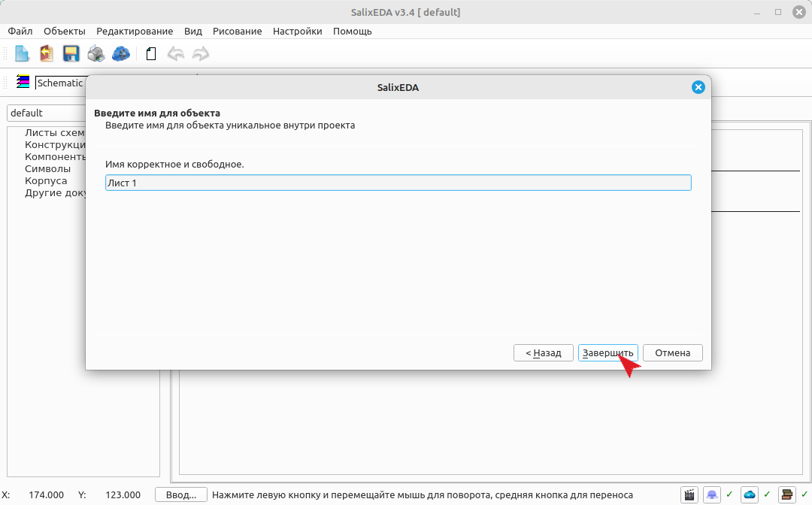Open the Рисование menu
The width and height of the screenshot is (812, 505).
point(237,31)
